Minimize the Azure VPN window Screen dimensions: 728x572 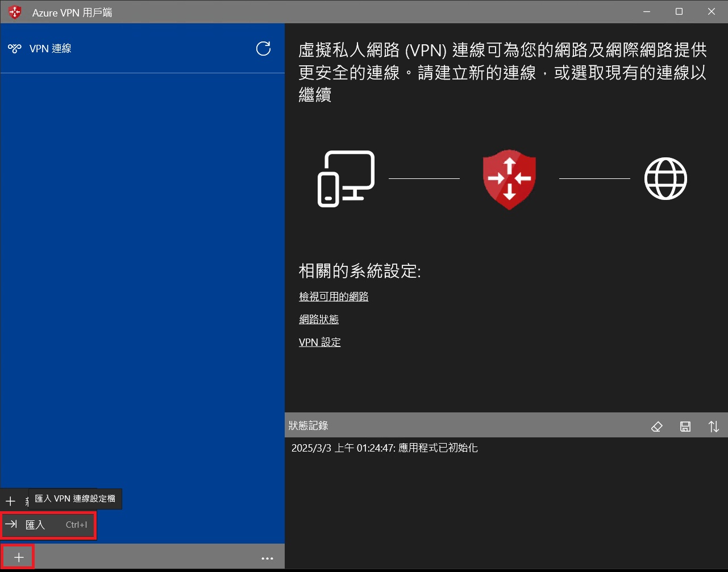coord(646,11)
